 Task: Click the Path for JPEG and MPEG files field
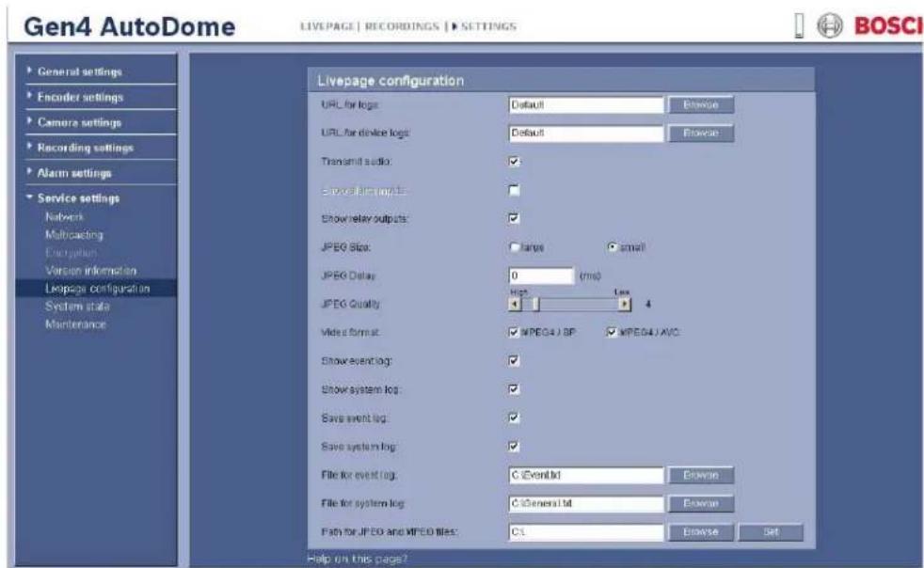tap(586, 532)
